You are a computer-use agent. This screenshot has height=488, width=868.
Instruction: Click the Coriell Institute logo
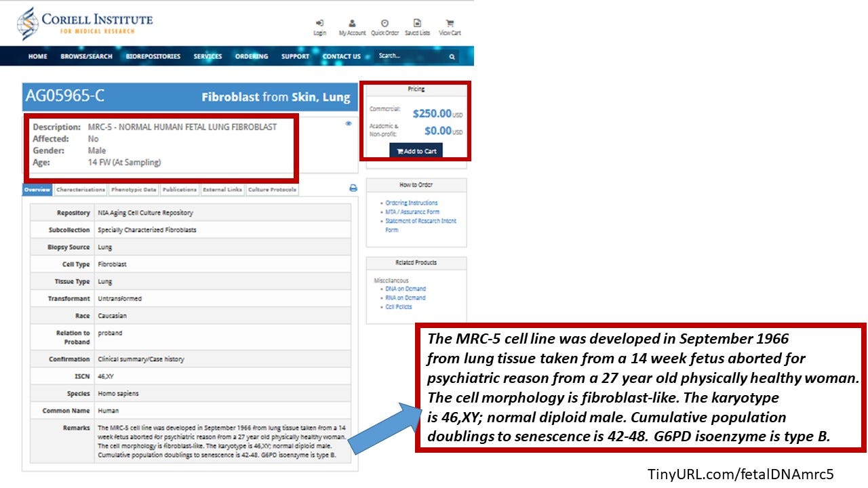(x=85, y=23)
